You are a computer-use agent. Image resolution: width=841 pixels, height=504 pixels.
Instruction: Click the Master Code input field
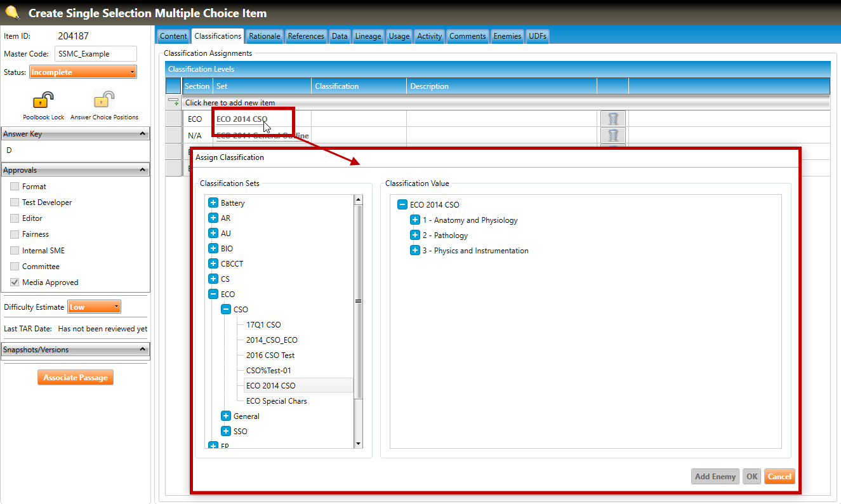(95, 54)
